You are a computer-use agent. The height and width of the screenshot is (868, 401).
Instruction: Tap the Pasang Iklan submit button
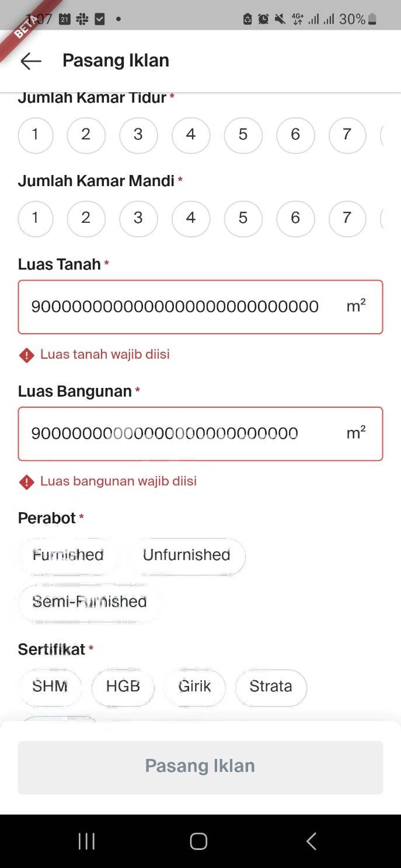(x=200, y=767)
